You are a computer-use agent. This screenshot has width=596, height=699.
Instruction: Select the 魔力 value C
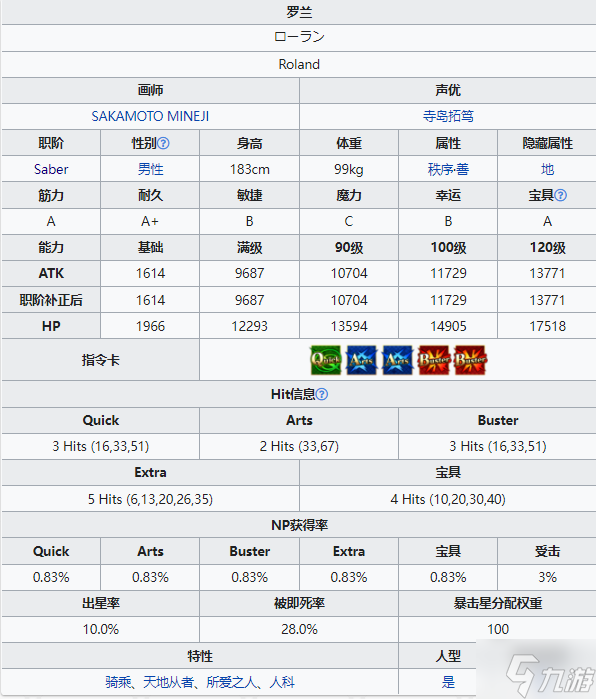tap(349, 221)
